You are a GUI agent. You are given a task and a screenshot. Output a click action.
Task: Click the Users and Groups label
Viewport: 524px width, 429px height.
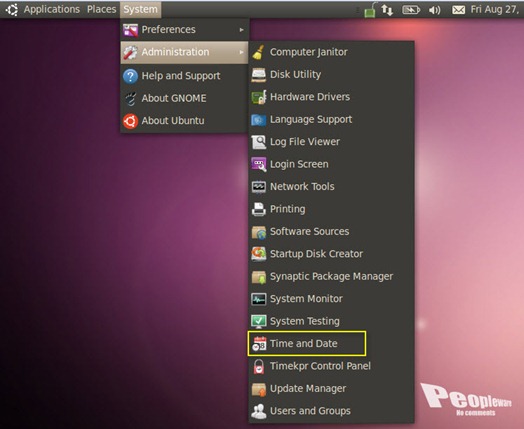(310, 411)
